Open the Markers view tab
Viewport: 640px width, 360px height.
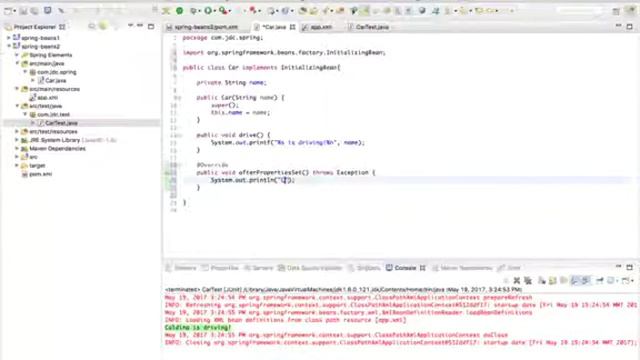tap(181, 268)
